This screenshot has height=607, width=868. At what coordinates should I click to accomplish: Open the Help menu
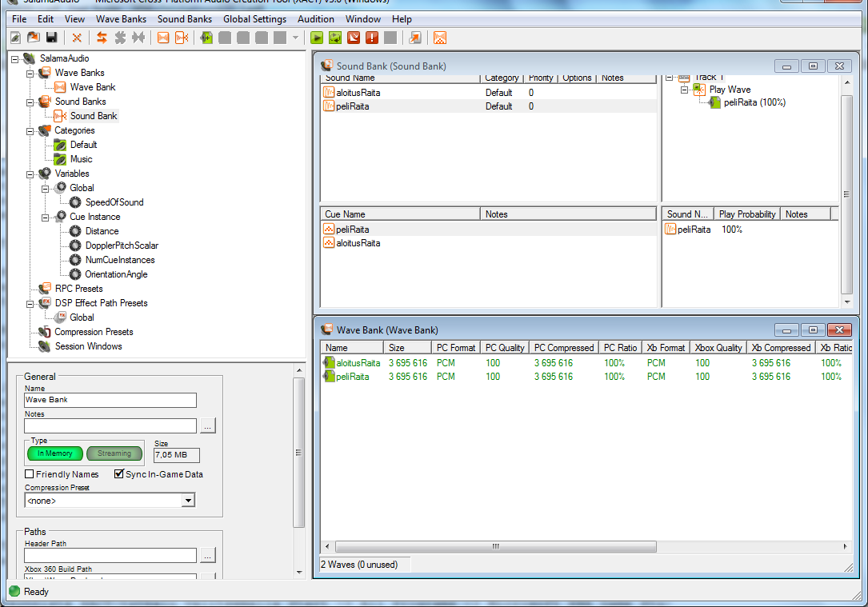pos(402,19)
